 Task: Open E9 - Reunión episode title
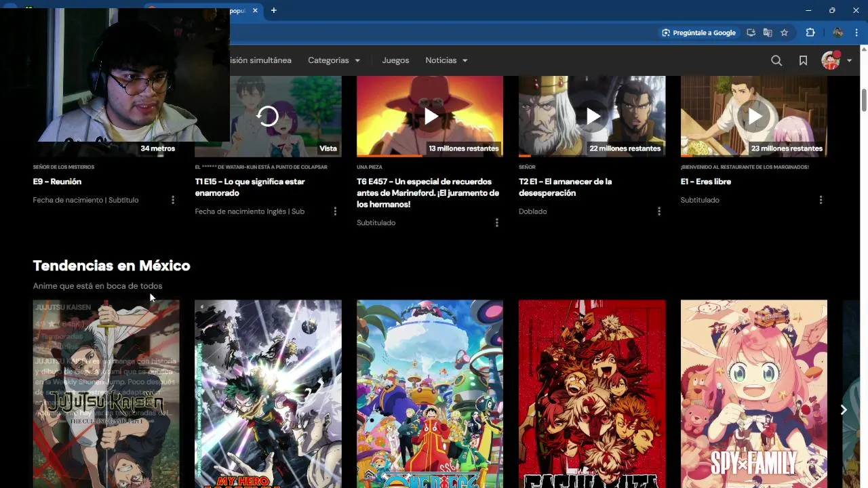[57, 182]
